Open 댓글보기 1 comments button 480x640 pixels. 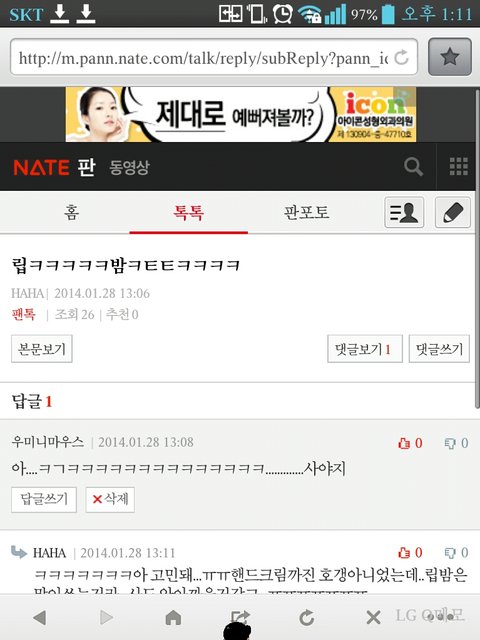click(365, 349)
